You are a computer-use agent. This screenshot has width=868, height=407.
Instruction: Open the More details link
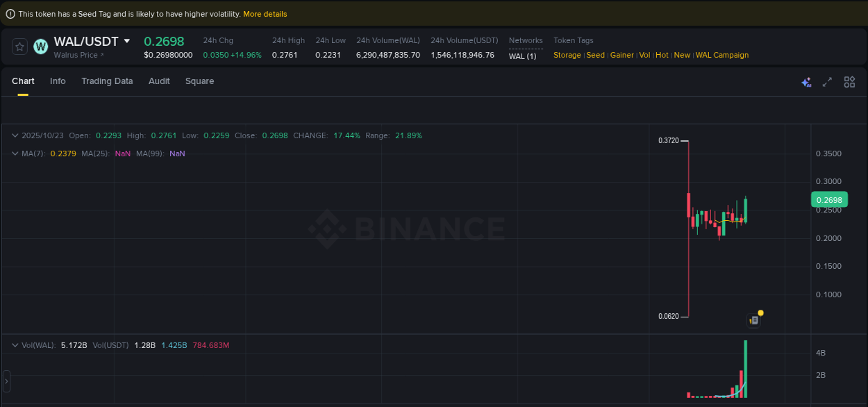pos(265,13)
